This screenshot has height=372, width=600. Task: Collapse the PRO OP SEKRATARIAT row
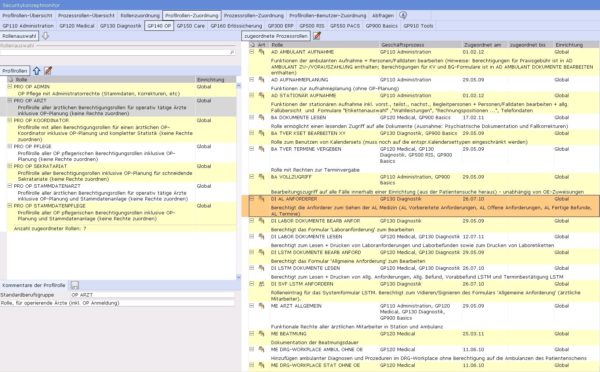coord(10,166)
